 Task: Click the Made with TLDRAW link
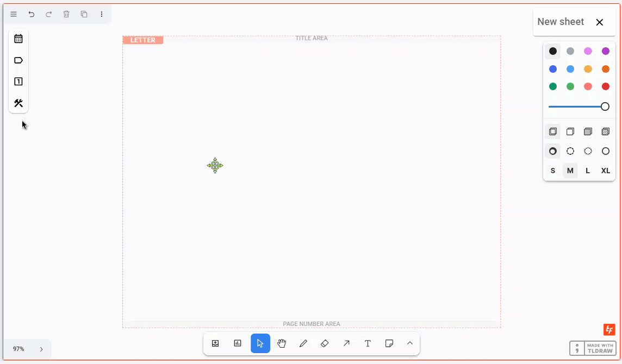coord(593,348)
